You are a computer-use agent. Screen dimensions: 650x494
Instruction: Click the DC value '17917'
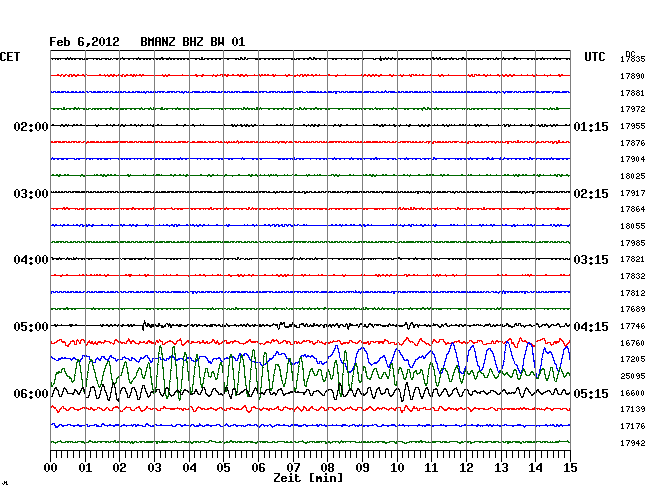(x=633, y=193)
